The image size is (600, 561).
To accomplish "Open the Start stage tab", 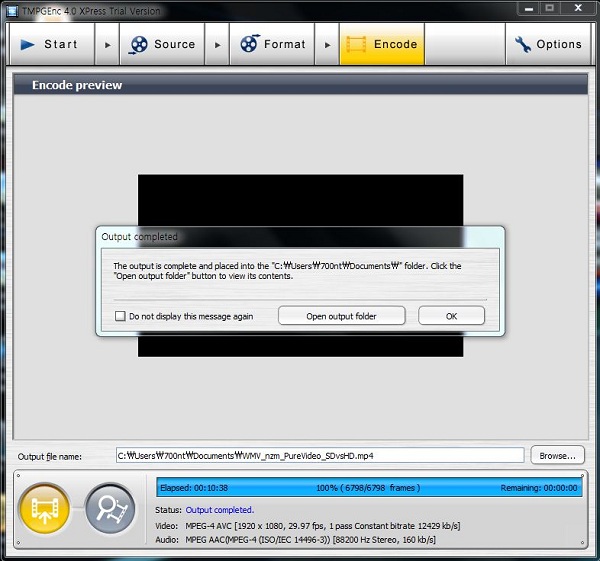I will pyautogui.click(x=52, y=44).
